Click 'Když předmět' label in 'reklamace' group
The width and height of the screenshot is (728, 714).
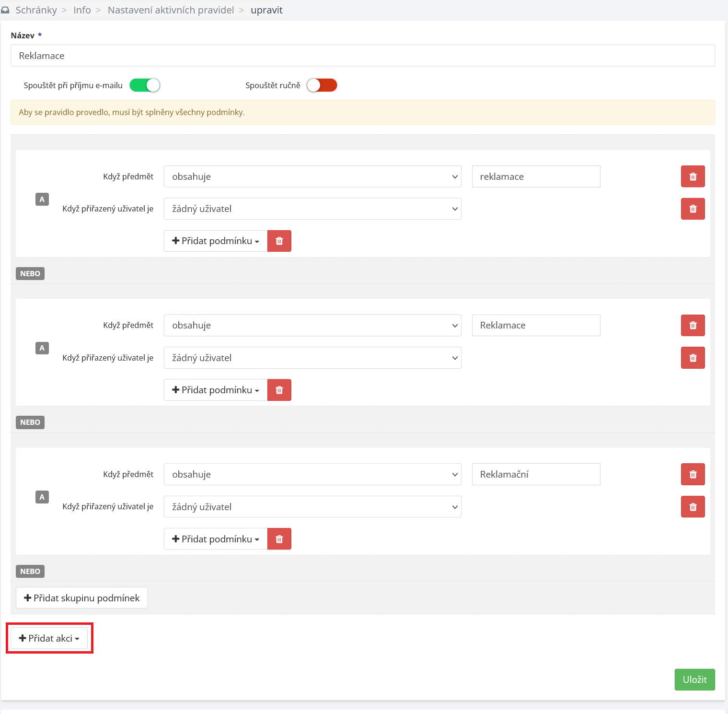click(x=128, y=176)
